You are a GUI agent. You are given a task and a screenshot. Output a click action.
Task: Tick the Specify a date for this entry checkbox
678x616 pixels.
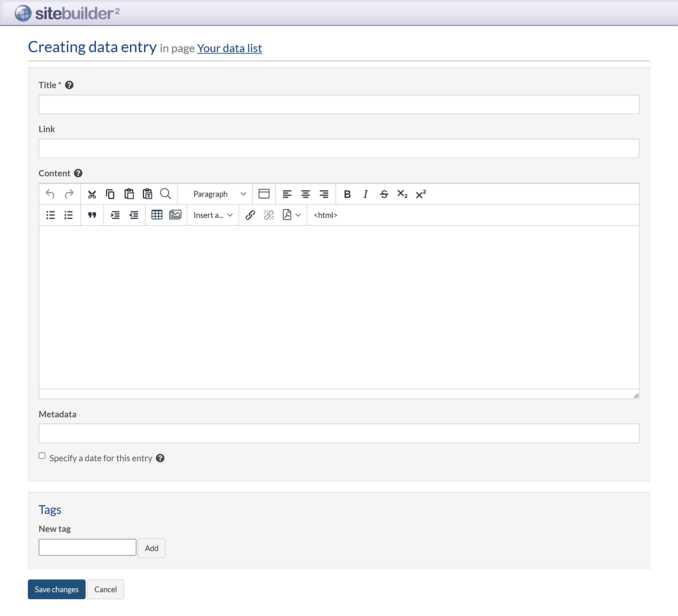[42, 456]
